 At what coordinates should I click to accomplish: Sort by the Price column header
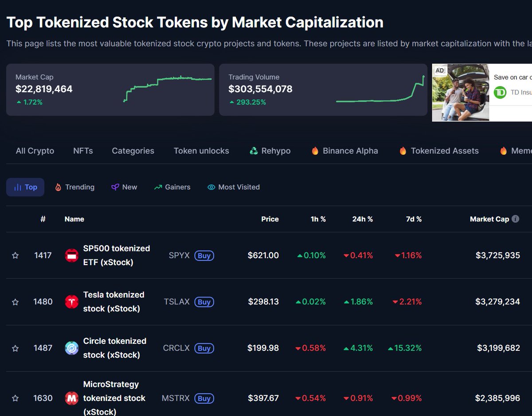pyautogui.click(x=270, y=219)
